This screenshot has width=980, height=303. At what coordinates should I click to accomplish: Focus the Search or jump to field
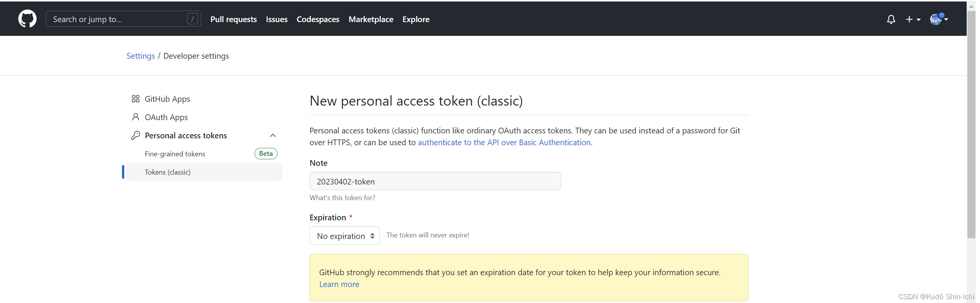click(123, 19)
